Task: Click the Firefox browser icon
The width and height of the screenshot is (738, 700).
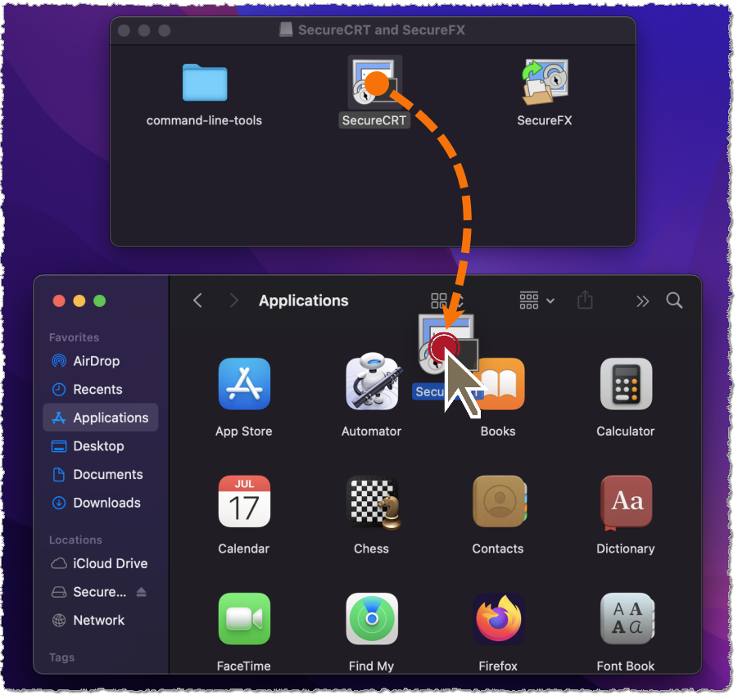Action: click(498, 620)
